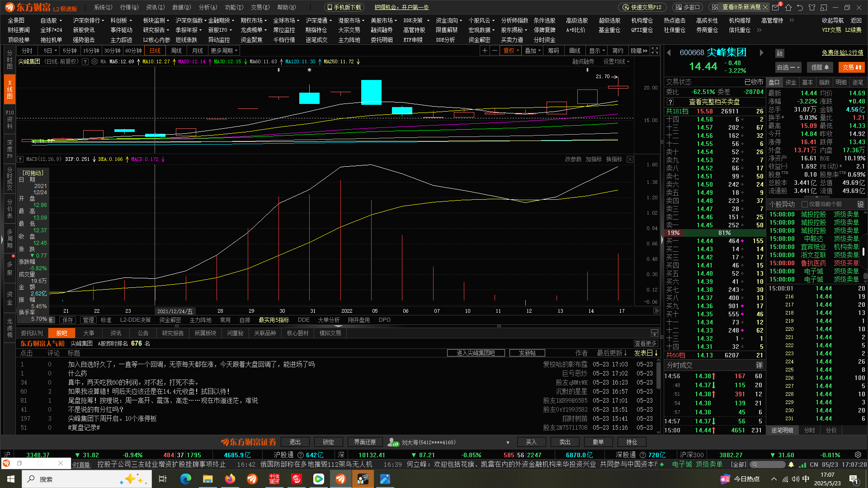Click the zoom-out minus icon on the chart toolbar
868x488 pixels.
[x=495, y=51]
